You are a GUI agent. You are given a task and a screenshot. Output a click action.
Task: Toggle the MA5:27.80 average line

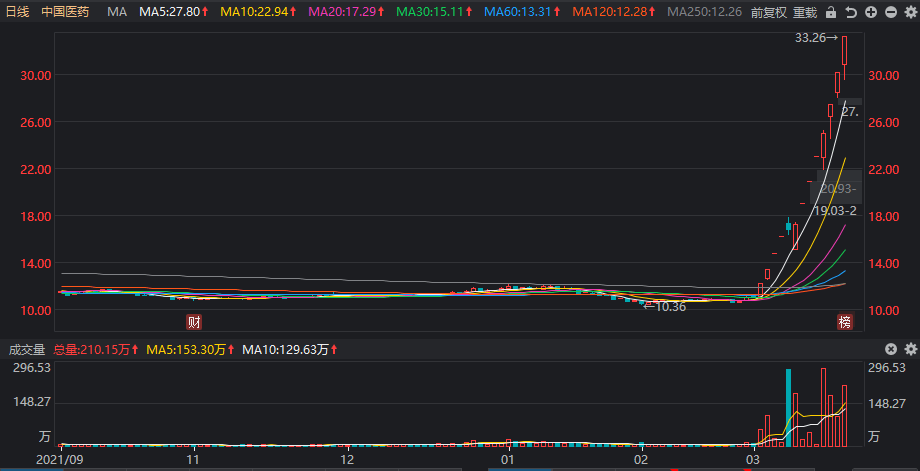click(173, 12)
